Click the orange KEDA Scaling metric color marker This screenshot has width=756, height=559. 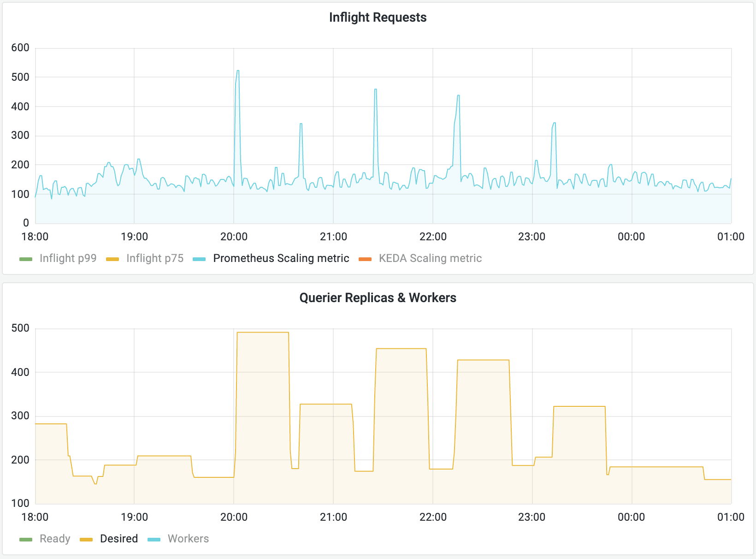[x=366, y=258]
